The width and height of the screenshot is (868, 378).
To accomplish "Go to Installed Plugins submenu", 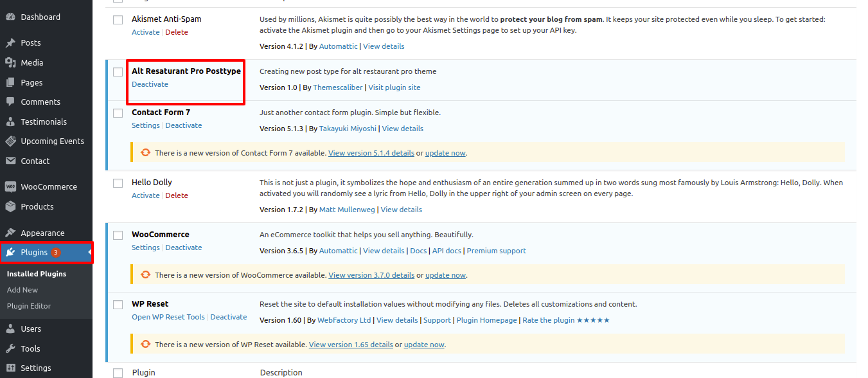I will [x=37, y=274].
